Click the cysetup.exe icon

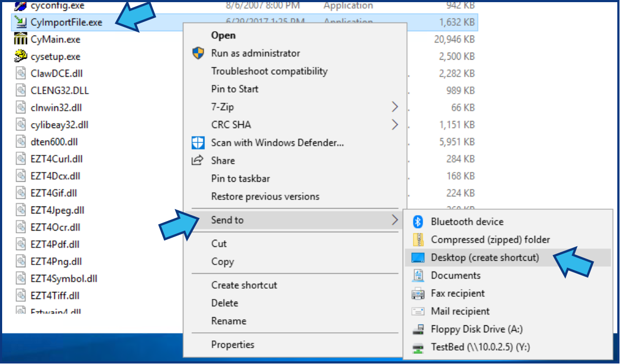[20, 56]
